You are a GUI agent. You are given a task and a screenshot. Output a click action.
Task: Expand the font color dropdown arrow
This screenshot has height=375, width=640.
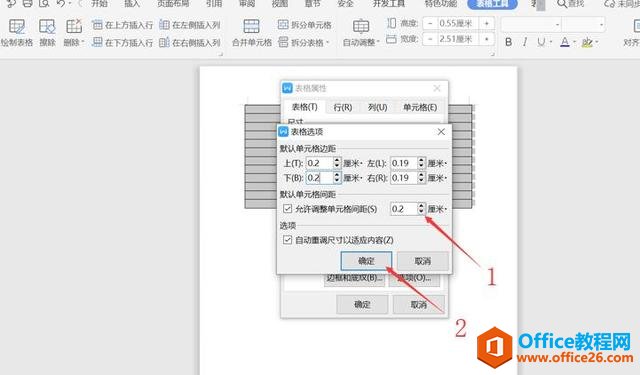(x=575, y=42)
